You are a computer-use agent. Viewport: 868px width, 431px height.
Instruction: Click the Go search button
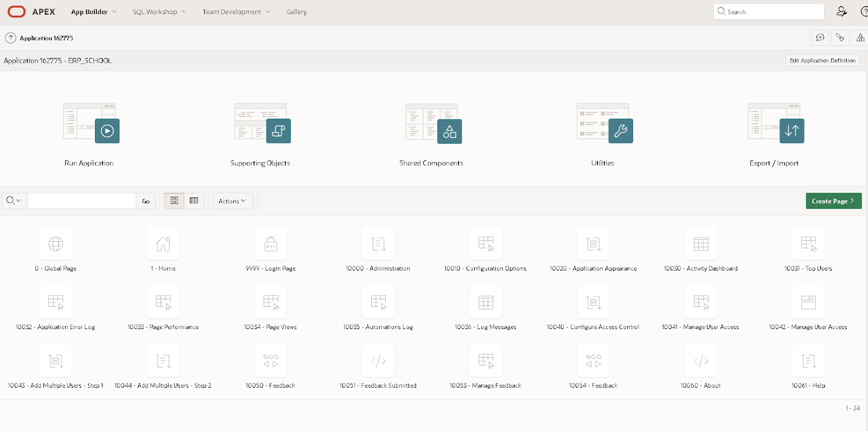point(145,201)
